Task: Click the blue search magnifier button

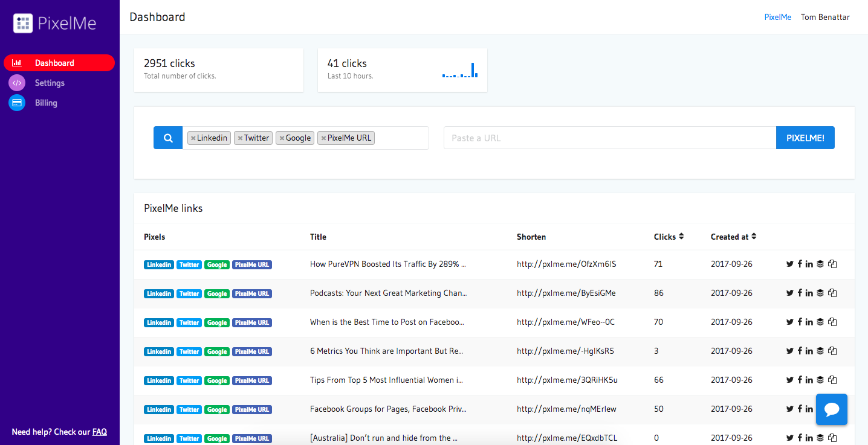Action: pos(168,138)
